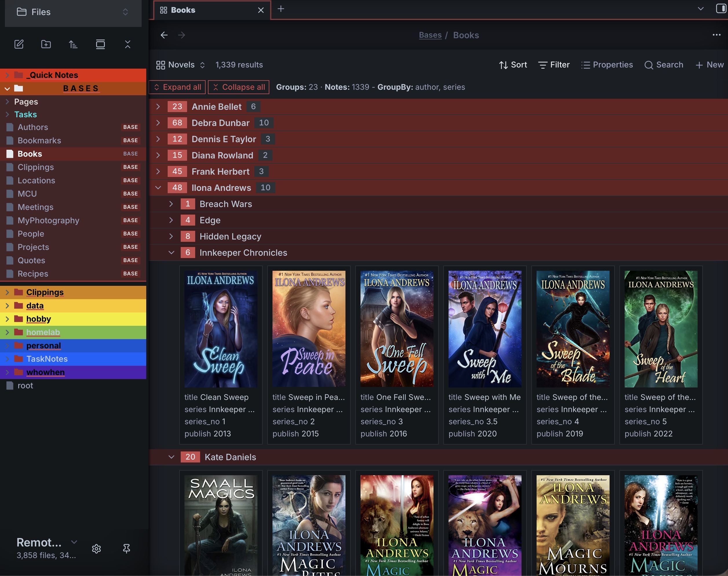The height and width of the screenshot is (576, 728).
Task: Open the Sweep with Me book cover
Action: pos(485,329)
